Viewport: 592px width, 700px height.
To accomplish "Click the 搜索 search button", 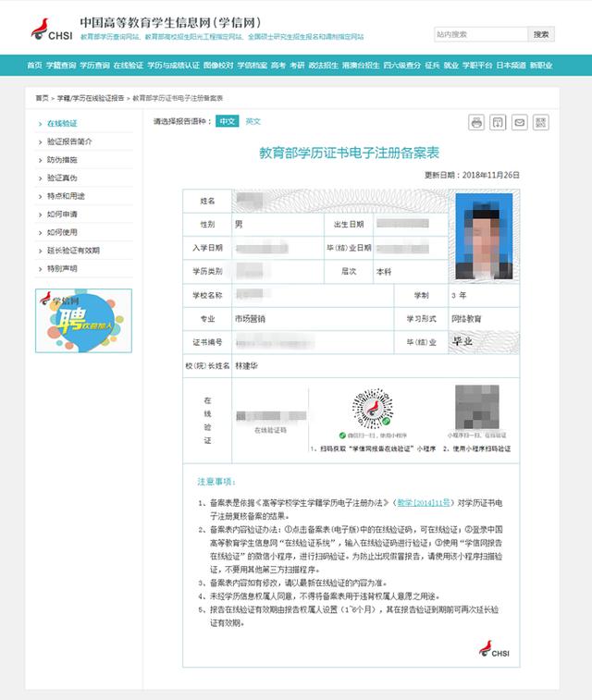I will point(541,34).
